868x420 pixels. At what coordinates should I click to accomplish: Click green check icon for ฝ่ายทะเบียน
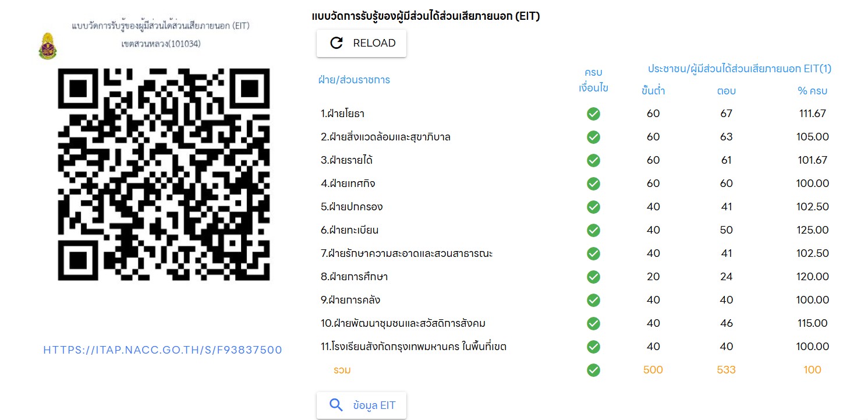[x=593, y=230]
